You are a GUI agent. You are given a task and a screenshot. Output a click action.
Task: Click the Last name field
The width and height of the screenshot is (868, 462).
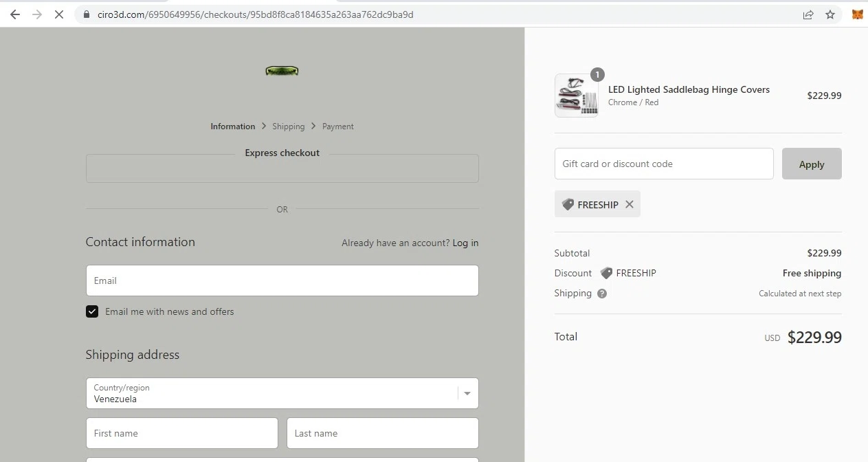(x=382, y=433)
